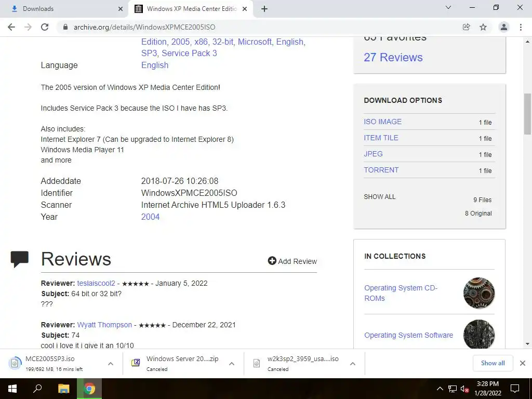Open the Chrome three-dot menu
Image resolution: width=532 pixels, height=399 pixels.
tap(521, 27)
